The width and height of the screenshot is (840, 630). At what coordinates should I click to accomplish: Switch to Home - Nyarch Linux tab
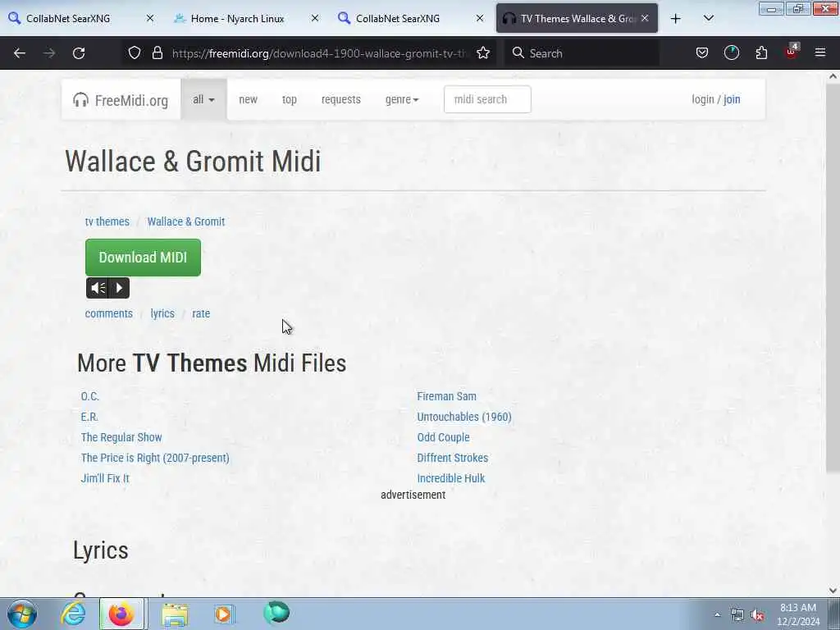click(237, 19)
